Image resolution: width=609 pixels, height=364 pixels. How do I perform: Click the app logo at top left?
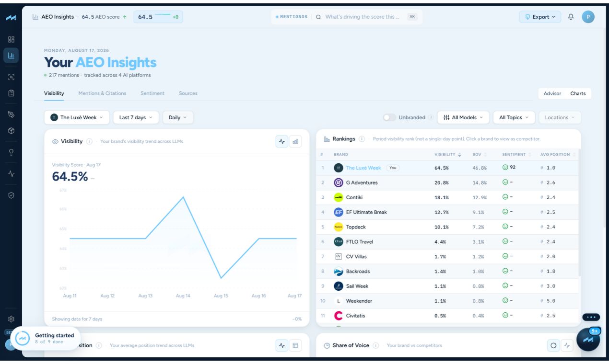point(11,18)
